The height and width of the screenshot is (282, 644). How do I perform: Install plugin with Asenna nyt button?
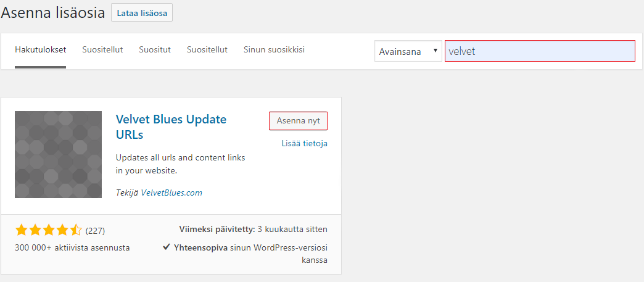tap(298, 121)
